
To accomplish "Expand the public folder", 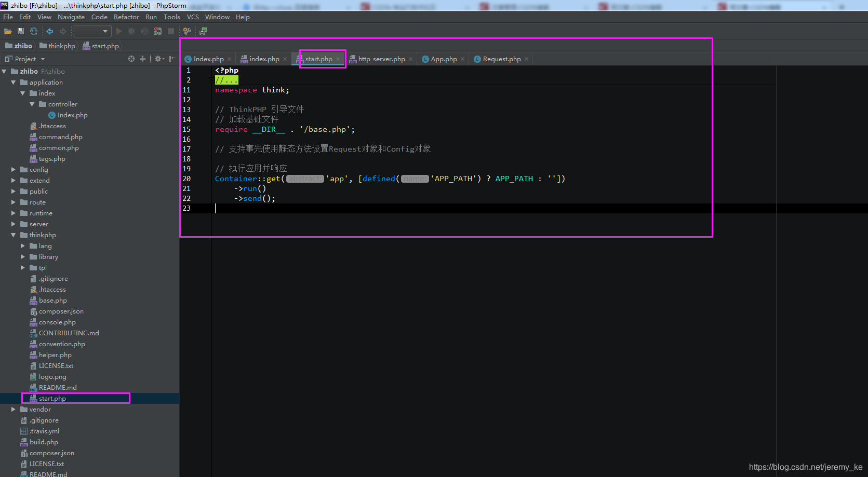I will pyautogui.click(x=14, y=192).
